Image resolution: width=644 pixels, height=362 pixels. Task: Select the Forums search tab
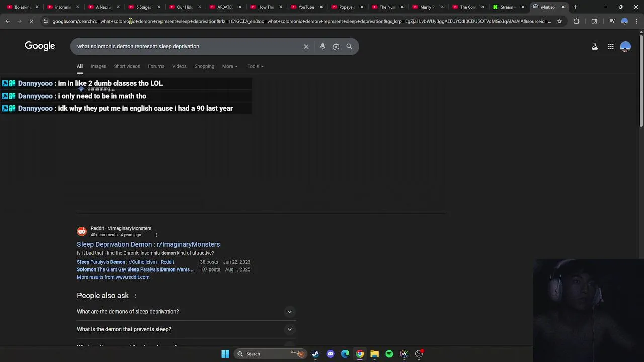156,66
